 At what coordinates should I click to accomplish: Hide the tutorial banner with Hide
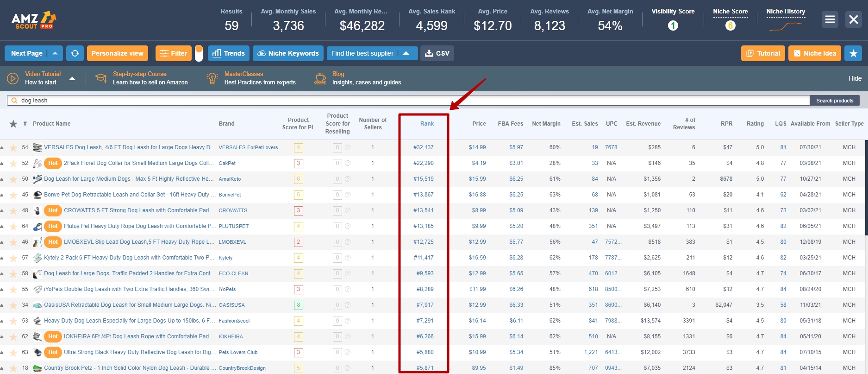(855, 78)
